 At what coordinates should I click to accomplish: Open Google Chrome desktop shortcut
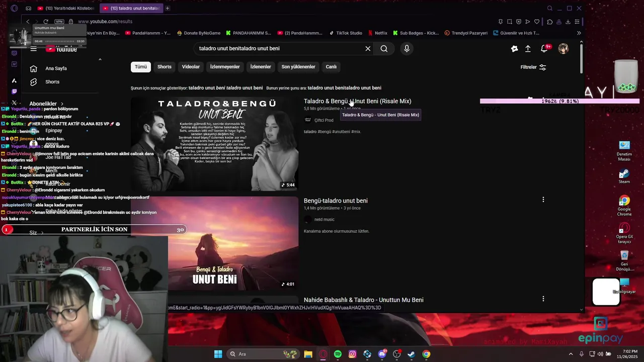[x=624, y=206]
